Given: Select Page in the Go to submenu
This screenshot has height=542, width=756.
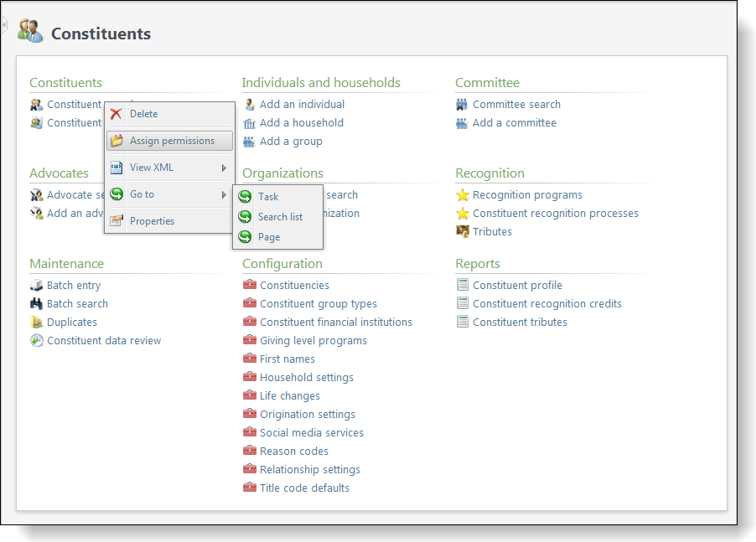Looking at the screenshot, I should coord(269,237).
